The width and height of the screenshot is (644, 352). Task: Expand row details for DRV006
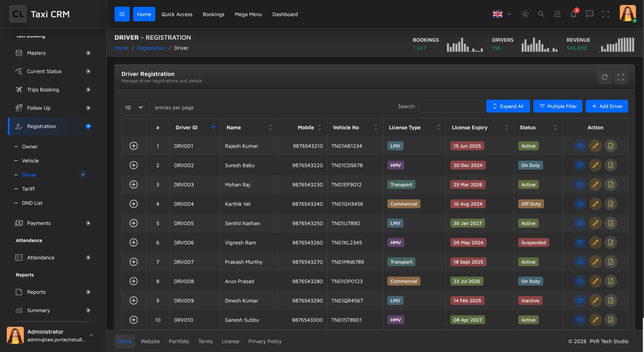tap(133, 242)
